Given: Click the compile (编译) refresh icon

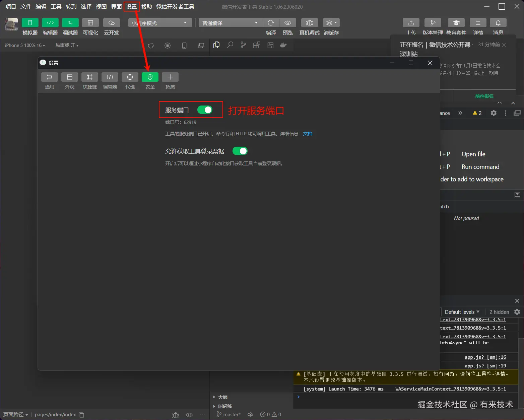Looking at the screenshot, I should [x=271, y=22].
